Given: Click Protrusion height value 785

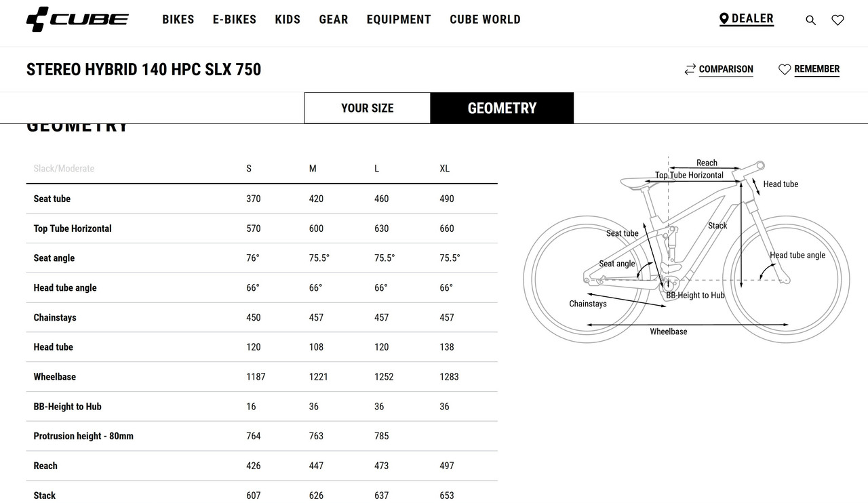Looking at the screenshot, I should [x=382, y=436].
